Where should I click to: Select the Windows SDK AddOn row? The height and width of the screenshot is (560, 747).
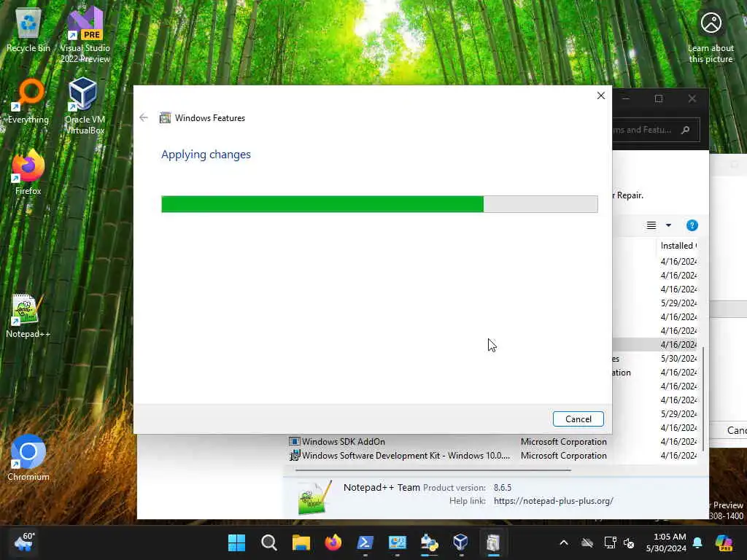click(x=492, y=441)
